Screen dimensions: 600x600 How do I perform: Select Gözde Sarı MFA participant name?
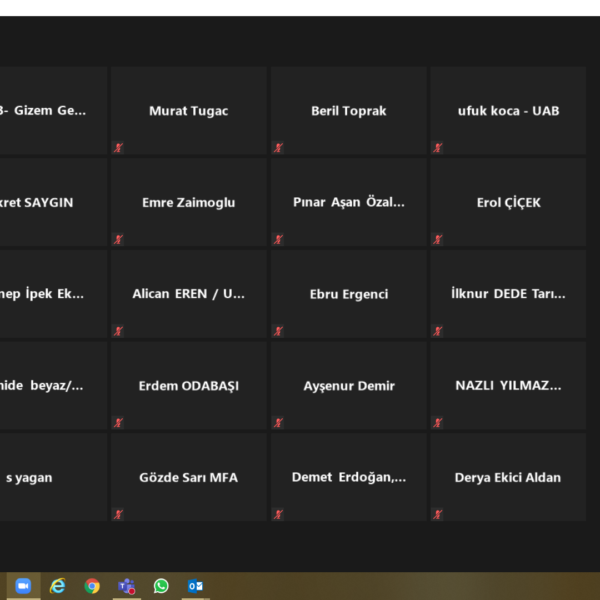coord(189,478)
